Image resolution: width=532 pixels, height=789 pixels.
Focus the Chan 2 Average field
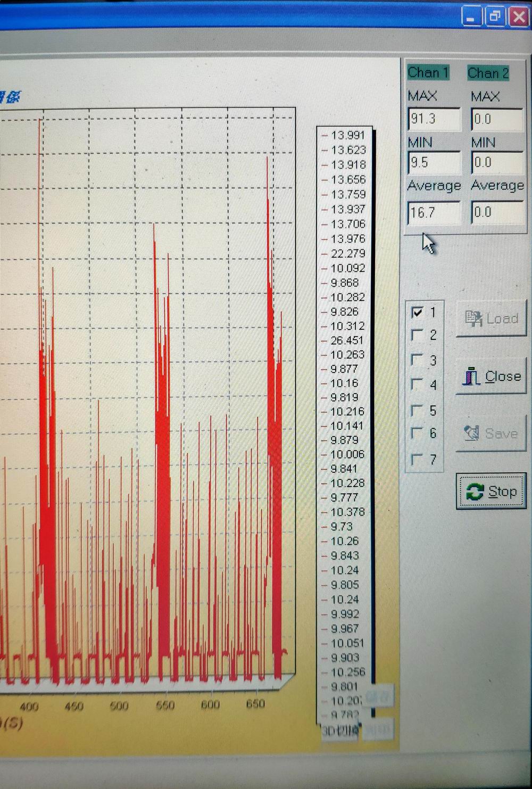pyautogui.click(x=497, y=212)
